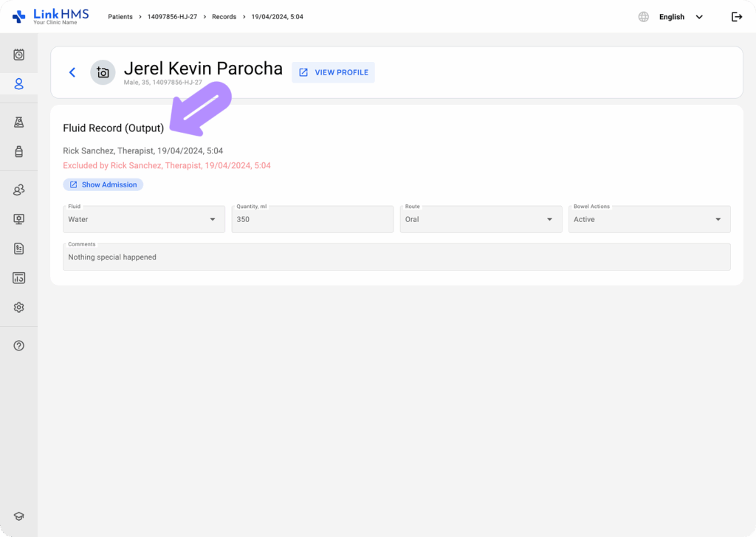This screenshot has height=537, width=756.
Task: Click the patient photo camera icon
Action: point(103,72)
